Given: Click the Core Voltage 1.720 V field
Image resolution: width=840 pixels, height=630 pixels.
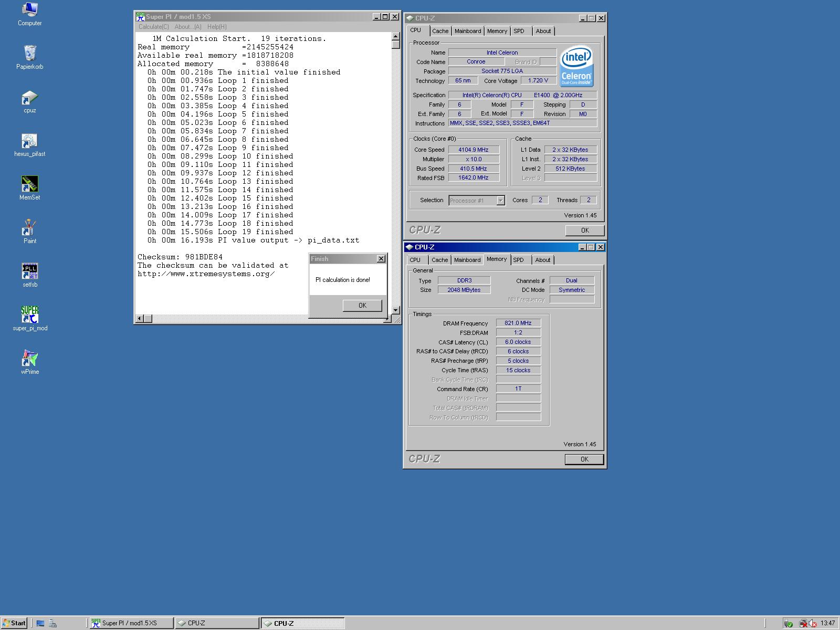Looking at the screenshot, I should (x=538, y=81).
